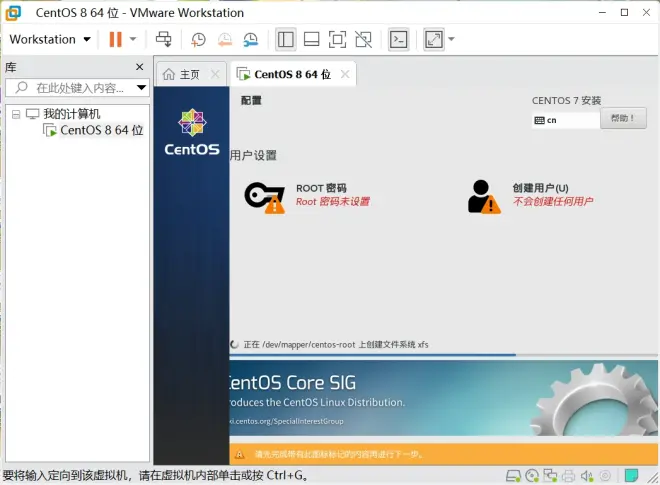
Task: Maximize the VMware Workstation window
Action: [x=625, y=13]
